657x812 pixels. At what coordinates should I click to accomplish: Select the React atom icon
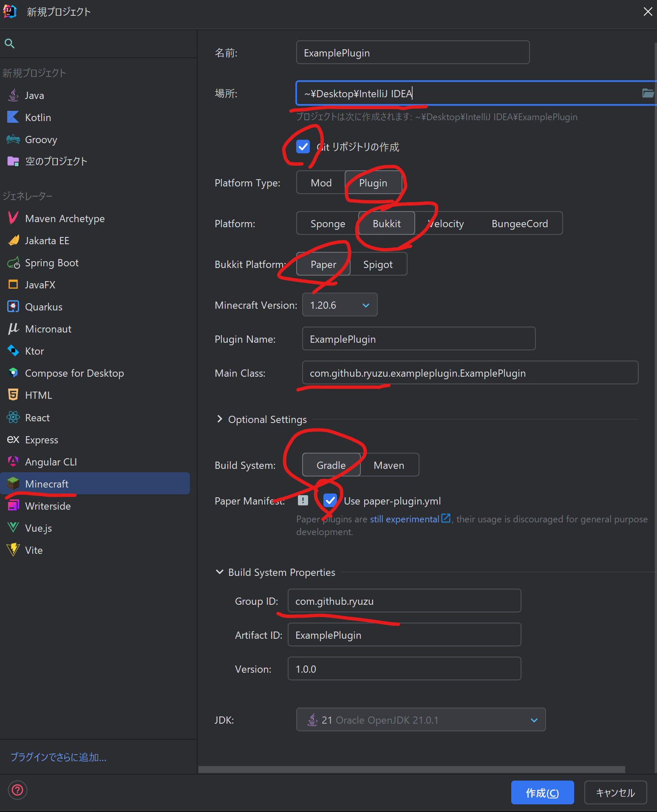[13, 417]
